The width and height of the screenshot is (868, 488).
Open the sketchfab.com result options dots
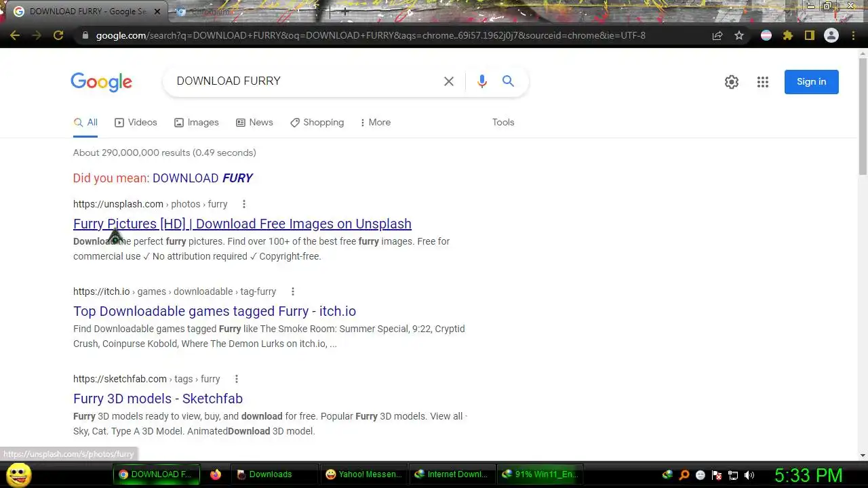[237, 379]
